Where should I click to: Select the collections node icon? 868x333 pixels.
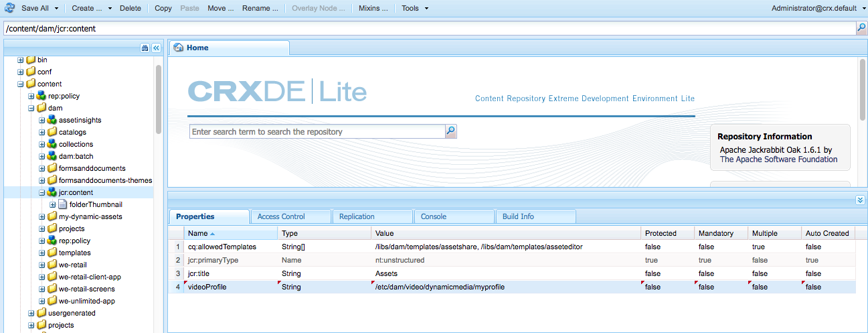52,144
